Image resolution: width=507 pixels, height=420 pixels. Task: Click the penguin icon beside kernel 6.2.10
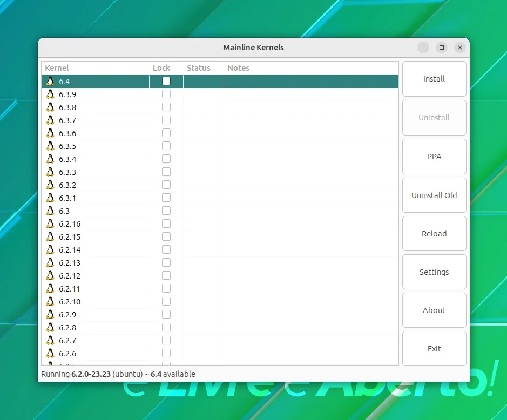pyautogui.click(x=50, y=301)
